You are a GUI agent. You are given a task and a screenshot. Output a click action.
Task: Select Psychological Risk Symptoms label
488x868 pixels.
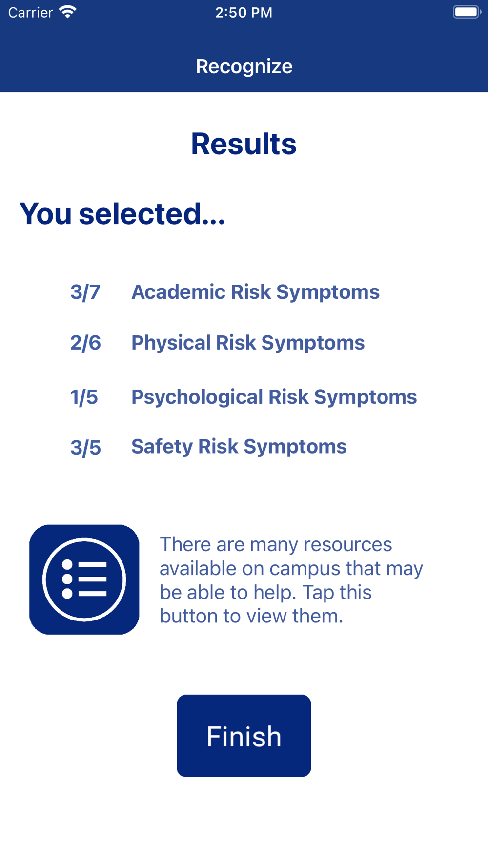click(x=274, y=397)
